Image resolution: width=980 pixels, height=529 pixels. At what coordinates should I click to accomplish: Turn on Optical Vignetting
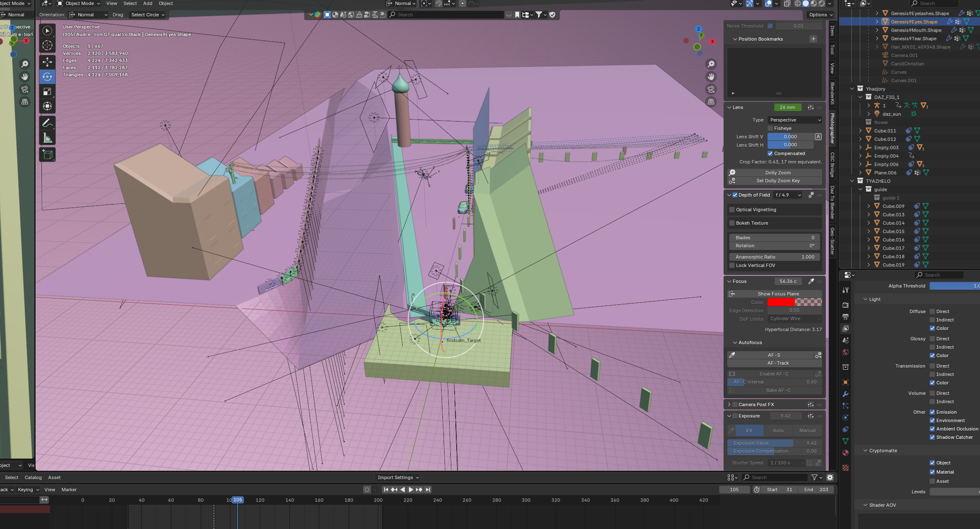[x=732, y=210]
